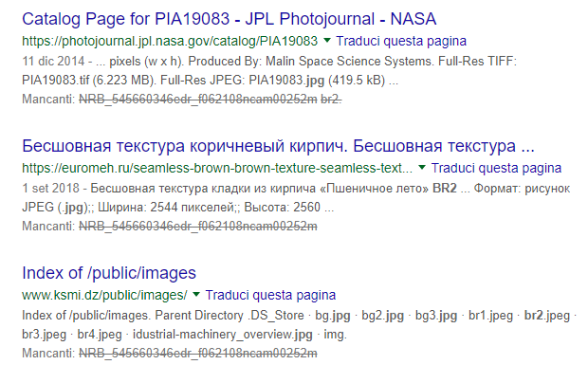Click the snippet line listing bg.jpg and br2.jpeg

click(x=300, y=316)
